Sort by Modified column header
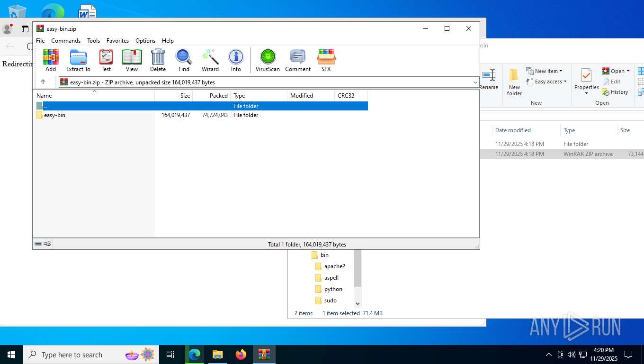The height and width of the screenshot is (364, 644). [x=311, y=96]
